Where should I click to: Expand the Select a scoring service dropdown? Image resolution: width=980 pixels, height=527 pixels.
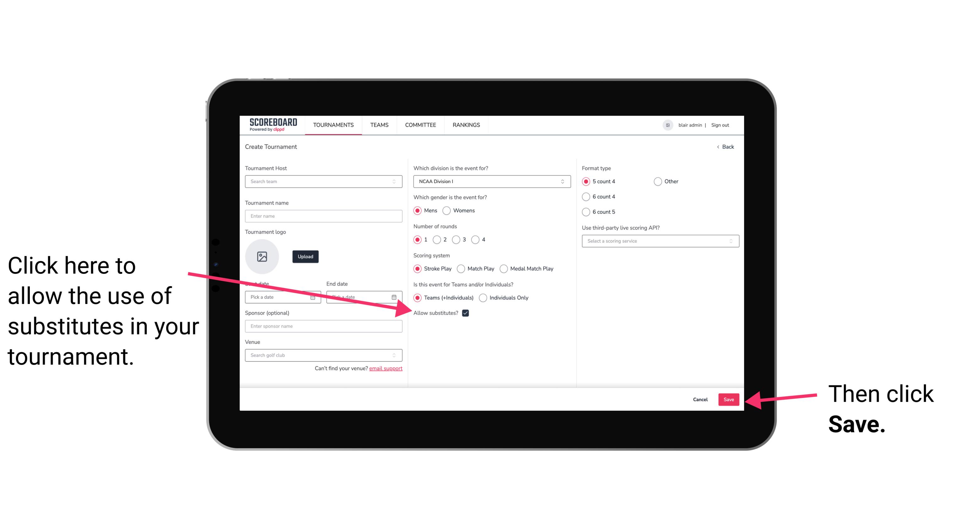tap(658, 242)
